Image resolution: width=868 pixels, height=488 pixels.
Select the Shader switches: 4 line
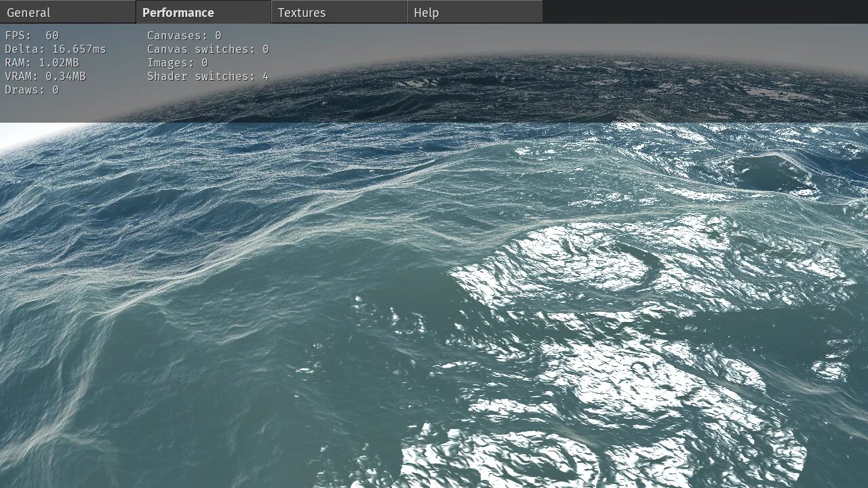[208, 76]
